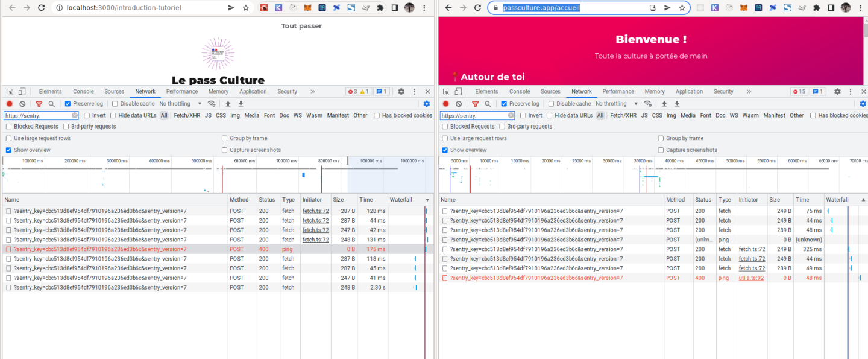Activate inspect element picker in left DevTools

tap(10, 92)
